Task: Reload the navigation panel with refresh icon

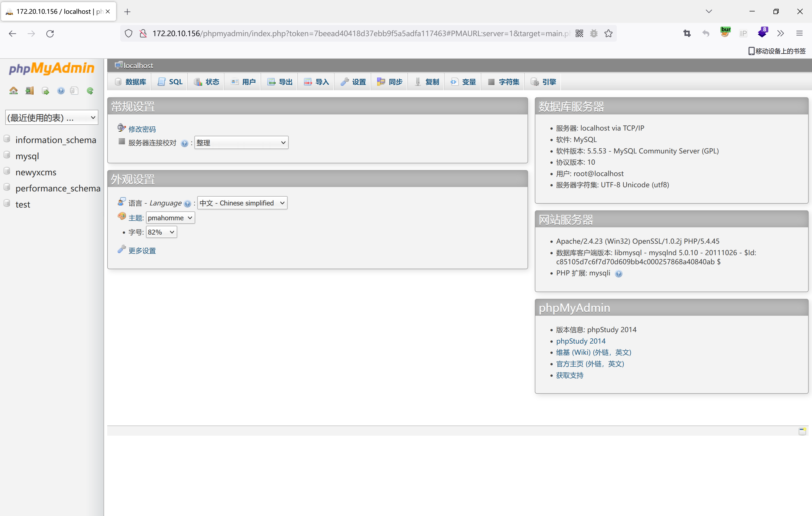Action: click(x=90, y=90)
